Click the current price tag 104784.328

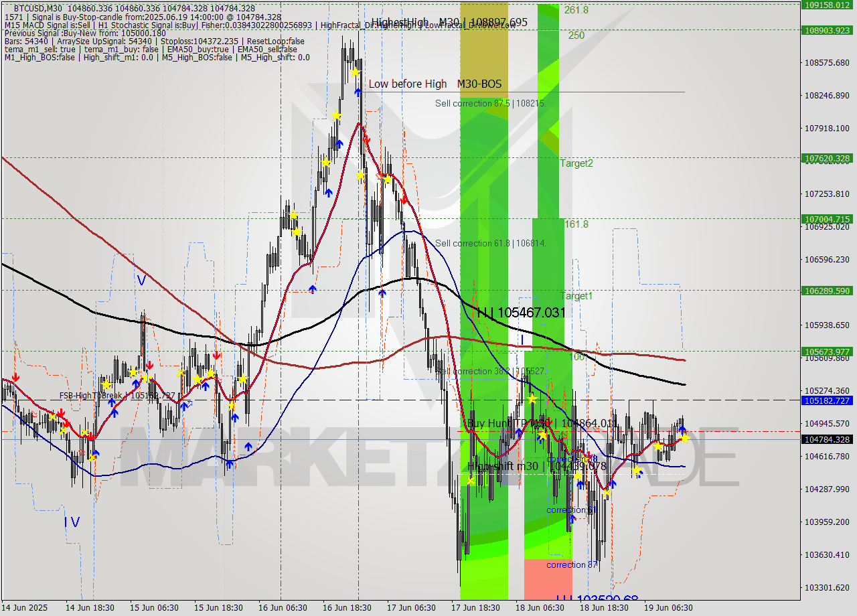[x=828, y=439]
